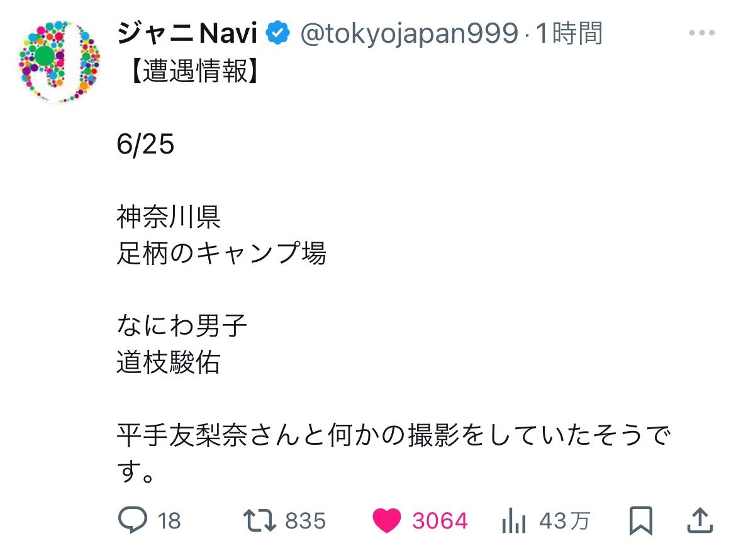
Task: Click the retweet arrows icon
Action: click(260, 520)
